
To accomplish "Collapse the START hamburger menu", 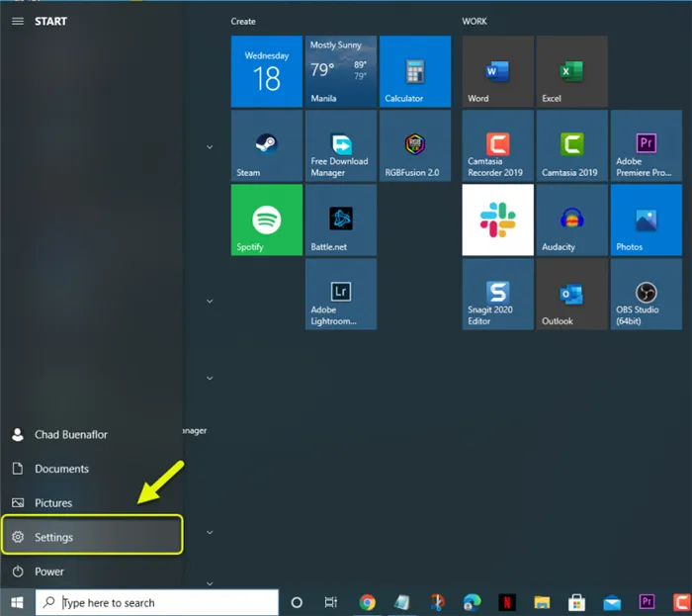I will click(18, 21).
